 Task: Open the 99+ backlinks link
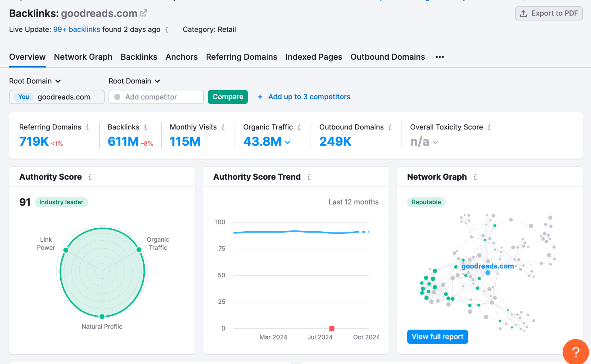click(77, 30)
